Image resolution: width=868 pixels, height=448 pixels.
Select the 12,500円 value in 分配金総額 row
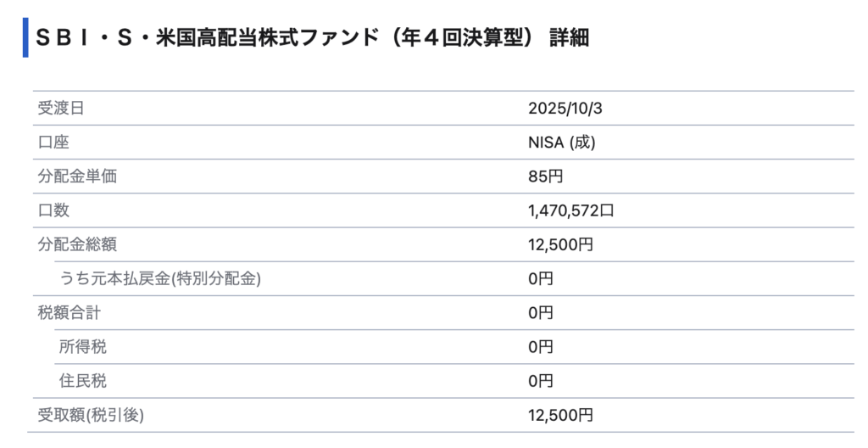[x=560, y=244]
